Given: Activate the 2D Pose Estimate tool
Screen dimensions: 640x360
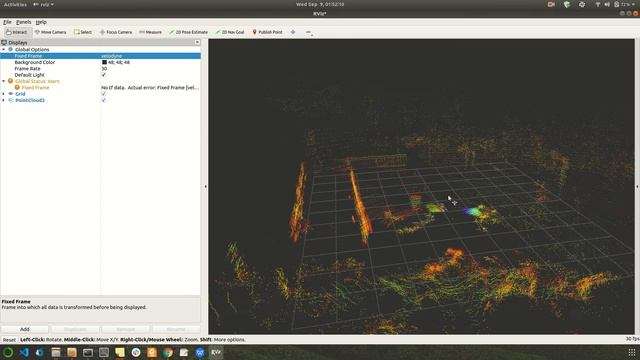Looking at the screenshot, I should [189, 32].
